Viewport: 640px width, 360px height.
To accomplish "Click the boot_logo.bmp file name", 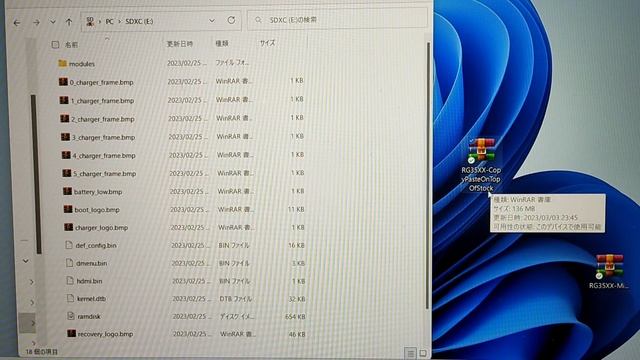I will coord(97,210).
